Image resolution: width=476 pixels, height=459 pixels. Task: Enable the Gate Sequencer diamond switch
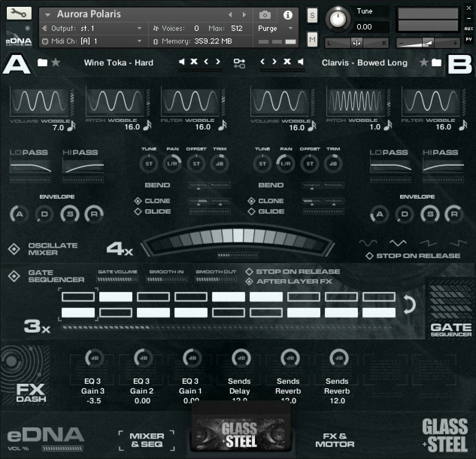point(14,276)
